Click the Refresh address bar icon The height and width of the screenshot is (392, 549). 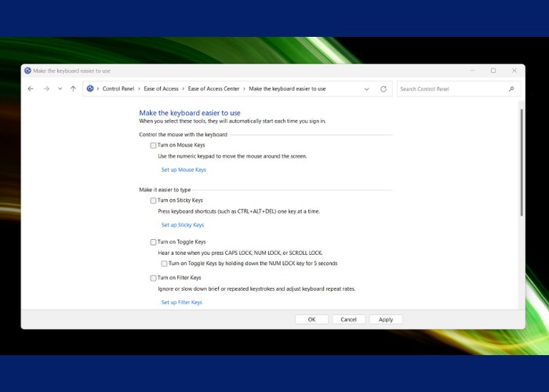[384, 89]
